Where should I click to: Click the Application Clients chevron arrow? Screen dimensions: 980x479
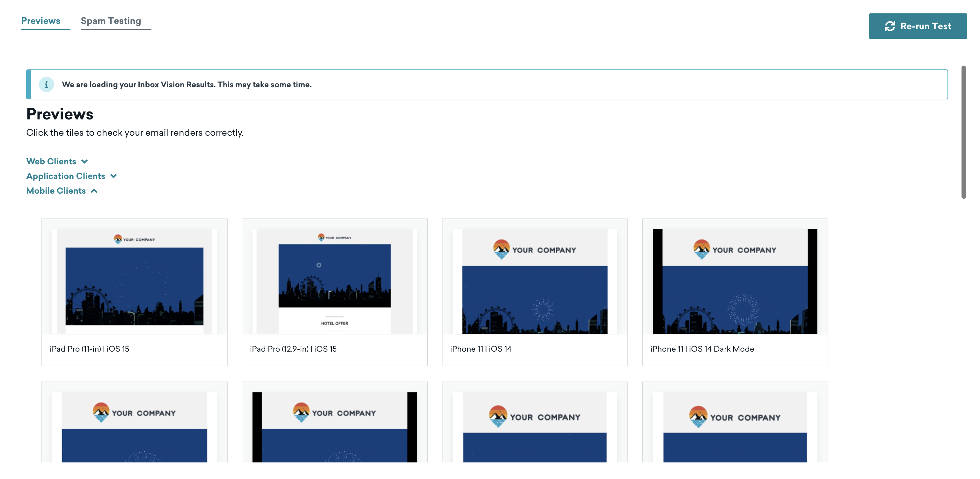[113, 176]
